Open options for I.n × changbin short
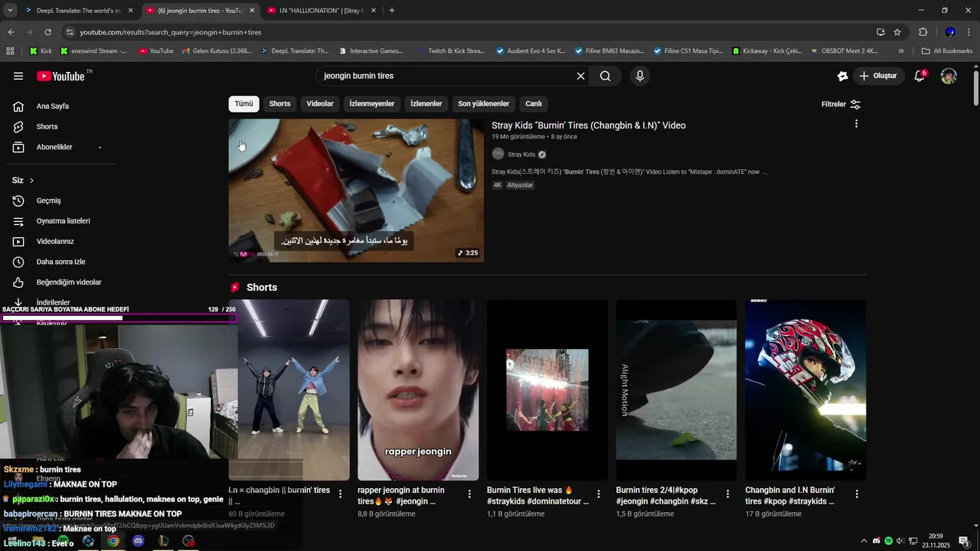 [x=341, y=494]
